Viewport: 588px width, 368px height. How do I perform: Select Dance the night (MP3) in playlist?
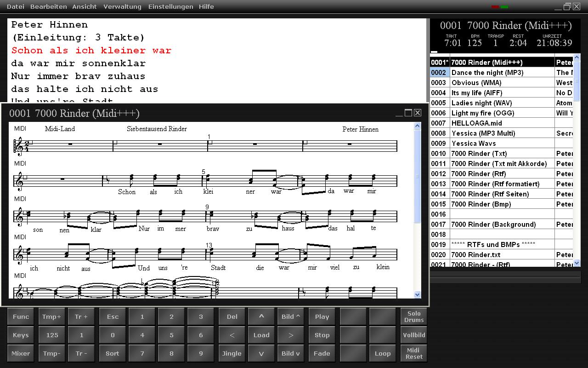tap(487, 73)
